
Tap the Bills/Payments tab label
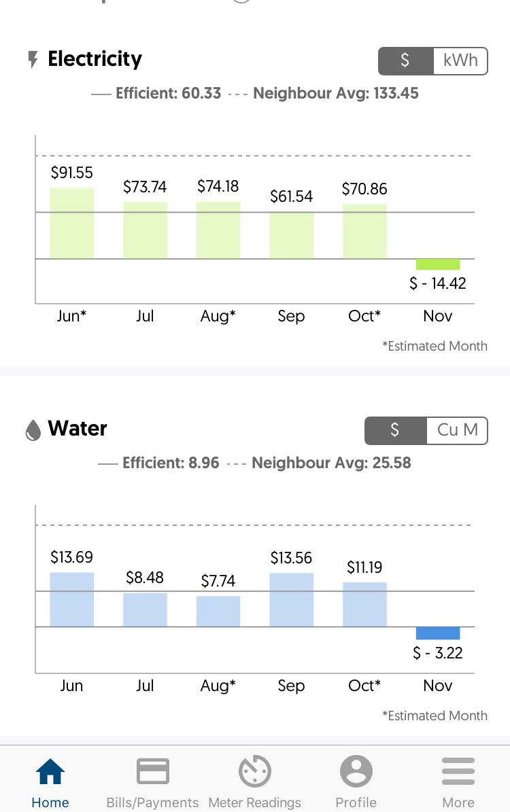click(x=152, y=802)
